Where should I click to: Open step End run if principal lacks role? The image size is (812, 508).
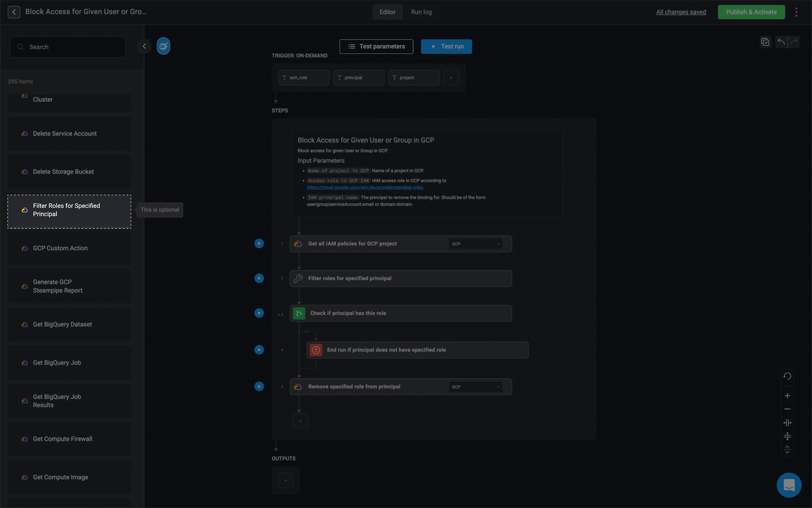point(418,350)
